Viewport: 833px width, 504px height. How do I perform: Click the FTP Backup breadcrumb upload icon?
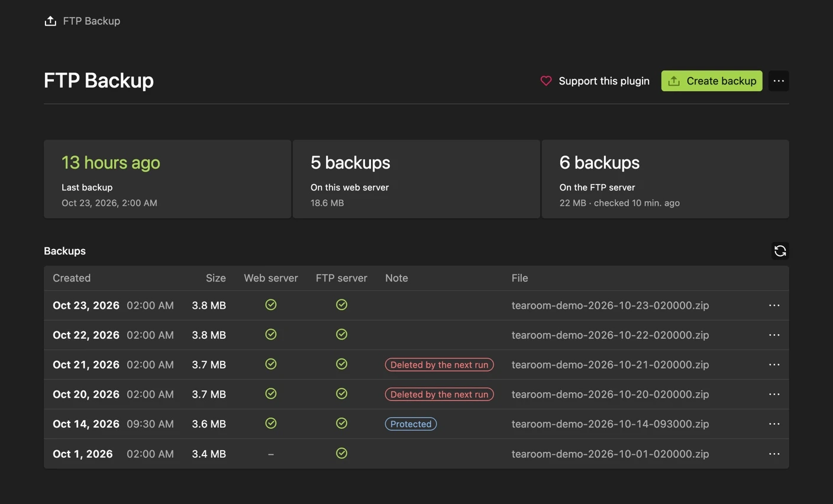[x=50, y=21]
